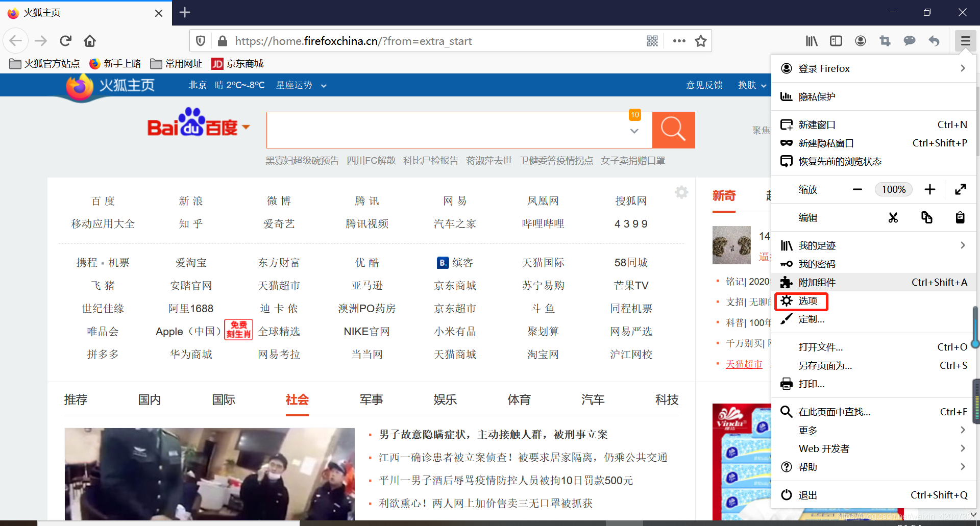Image resolution: width=980 pixels, height=526 pixels.
Task: Open the Baidu search engine dropdown arrow
Action: tap(247, 127)
